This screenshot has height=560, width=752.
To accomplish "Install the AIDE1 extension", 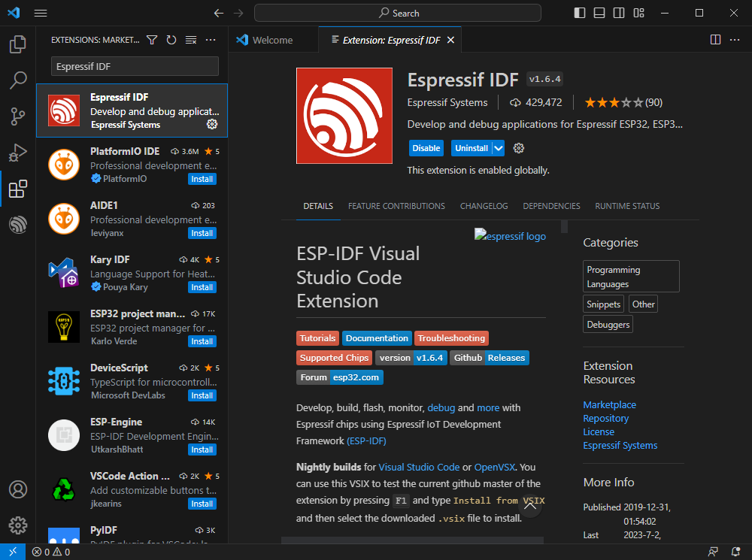I will coord(202,233).
